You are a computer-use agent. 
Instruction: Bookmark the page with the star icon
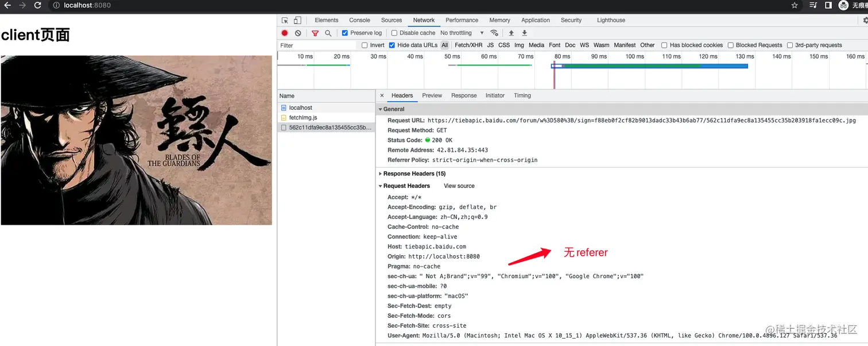click(x=795, y=5)
